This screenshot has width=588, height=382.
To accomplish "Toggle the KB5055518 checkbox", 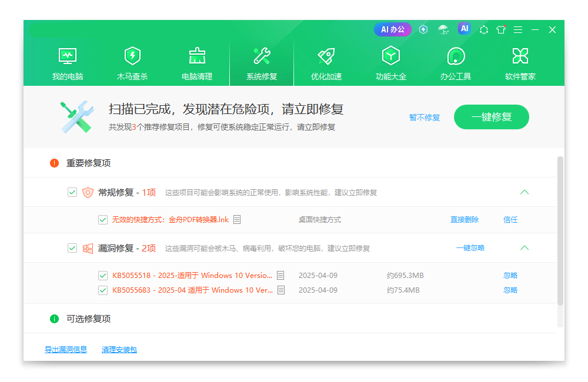I will point(103,276).
